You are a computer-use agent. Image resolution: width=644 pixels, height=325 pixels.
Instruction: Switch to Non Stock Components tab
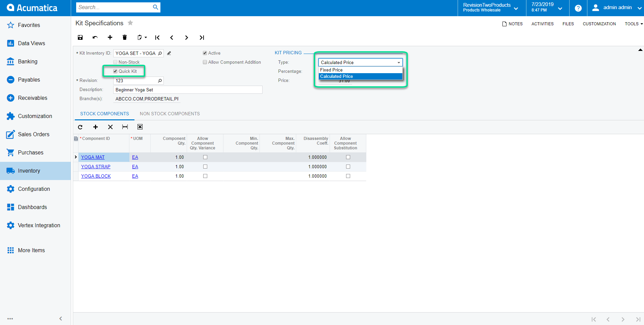(x=170, y=114)
